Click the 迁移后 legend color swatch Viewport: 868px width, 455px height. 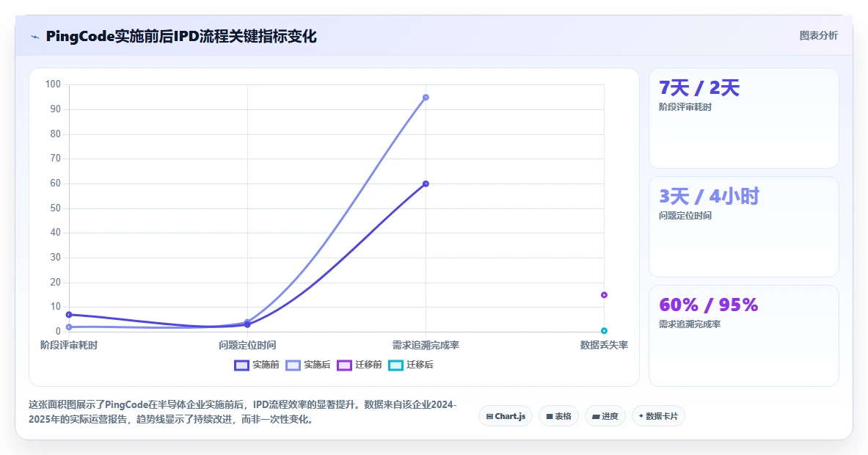click(395, 365)
